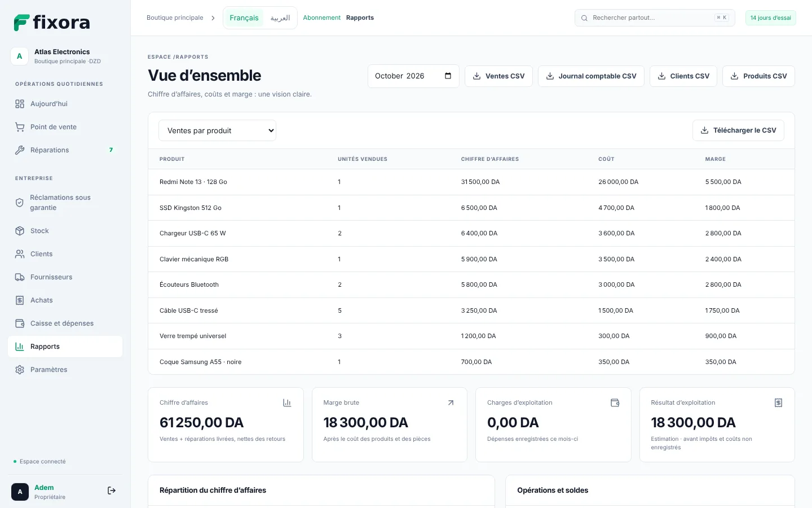
Task: Open Boutique principale breadcrumb
Action: (x=175, y=18)
